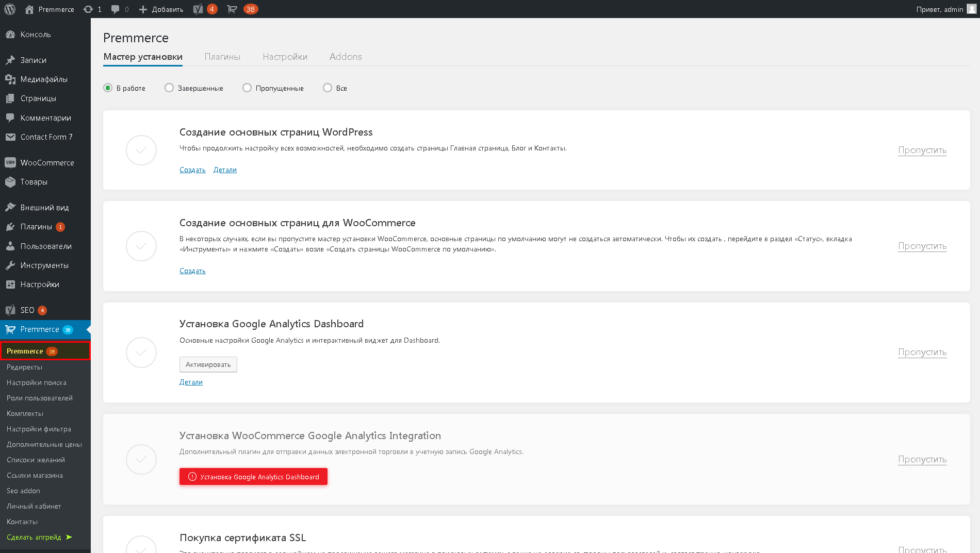The height and width of the screenshot is (553, 980).
Task: Click the plus Добавить icon
Action: pyautogui.click(x=143, y=9)
